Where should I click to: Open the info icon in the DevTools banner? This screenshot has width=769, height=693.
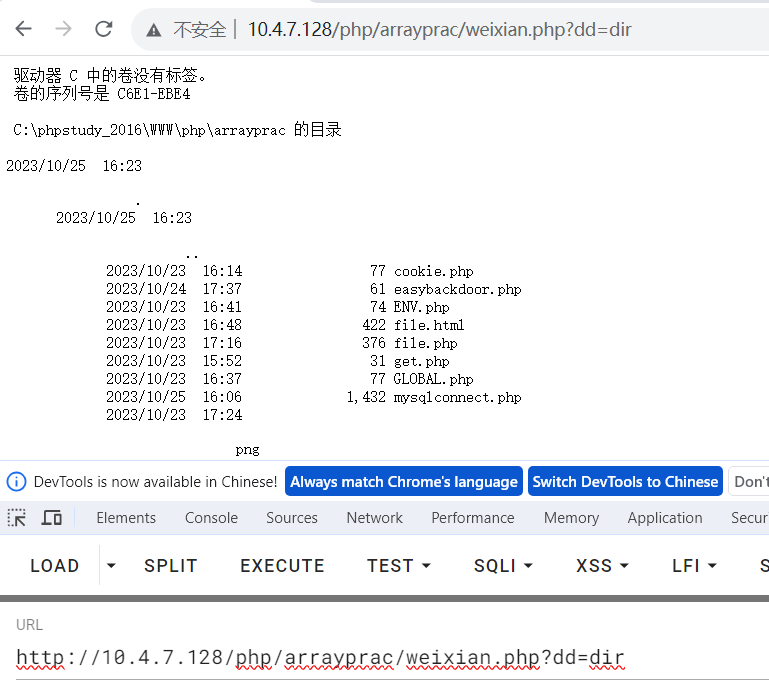[x=16, y=482]
